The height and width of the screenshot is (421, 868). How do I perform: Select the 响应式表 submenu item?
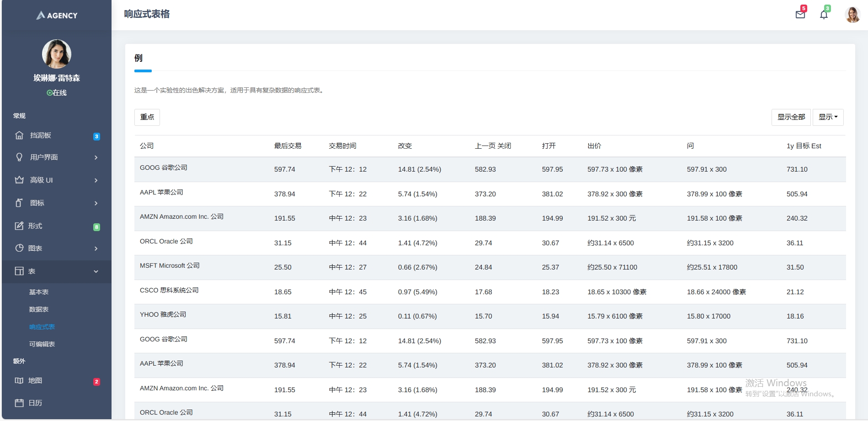click(42, 327)
